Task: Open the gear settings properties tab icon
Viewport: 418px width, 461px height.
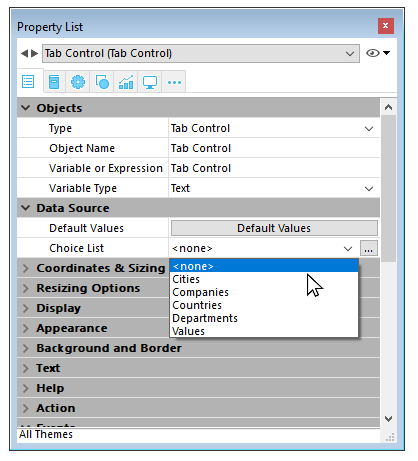Action: tap(78, 82)
